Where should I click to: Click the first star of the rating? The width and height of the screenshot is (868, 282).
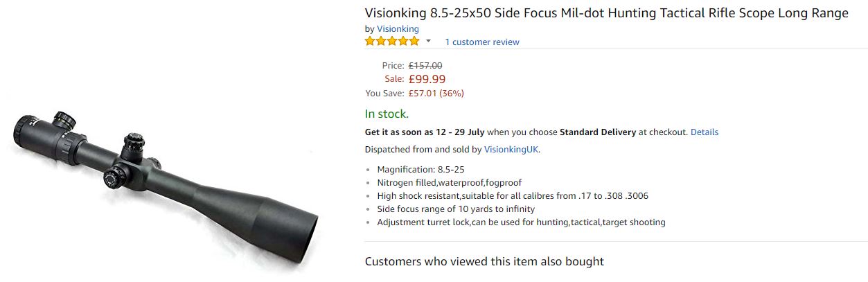click(371, 42)
